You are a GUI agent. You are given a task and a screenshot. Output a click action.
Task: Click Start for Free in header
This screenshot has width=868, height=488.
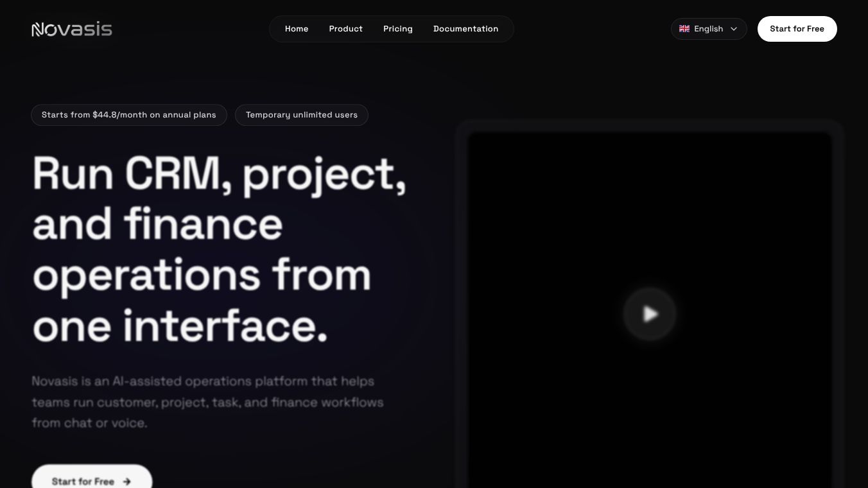pos(797,29)
